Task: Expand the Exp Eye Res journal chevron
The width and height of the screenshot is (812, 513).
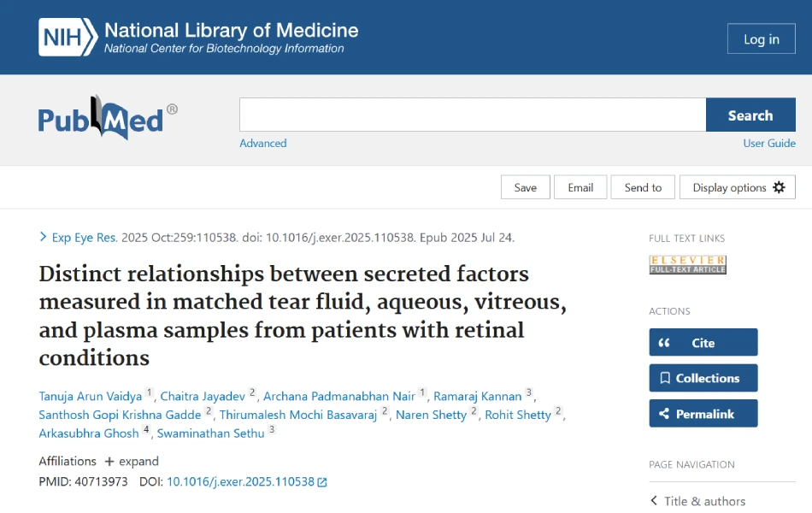Action: [44, 237]
